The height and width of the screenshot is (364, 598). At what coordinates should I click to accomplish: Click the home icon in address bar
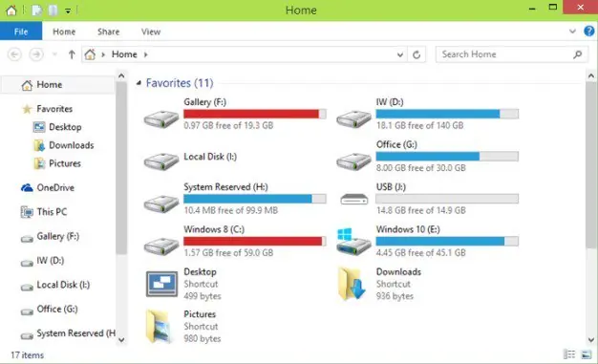coord(90,54)
